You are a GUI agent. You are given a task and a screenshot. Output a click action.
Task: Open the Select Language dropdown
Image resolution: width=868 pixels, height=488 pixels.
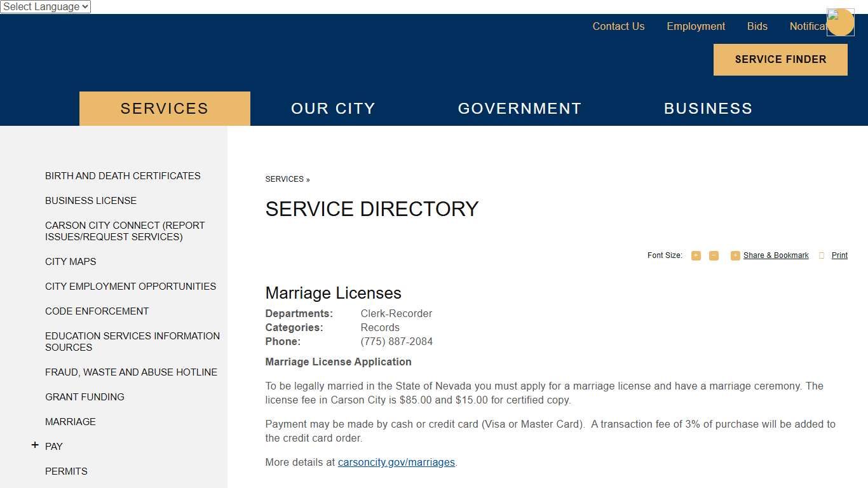click(45, 7)
